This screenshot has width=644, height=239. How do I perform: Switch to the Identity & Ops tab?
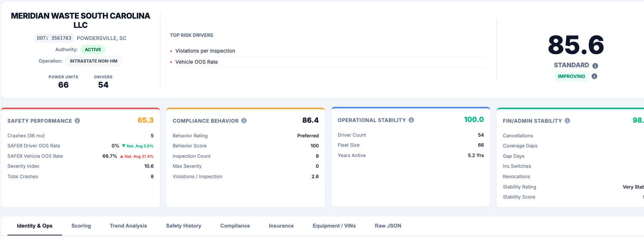(35, 226)
